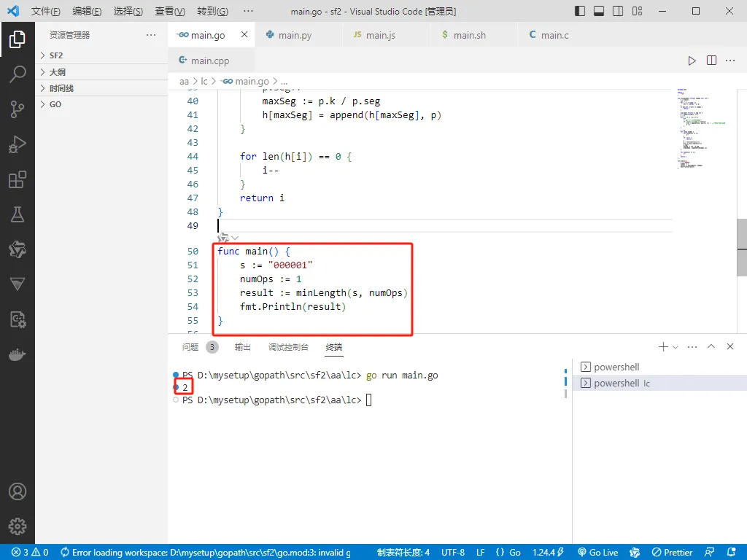This screenshot has height=560, width=747.
Task: Open the overflow menu ellipsis in menu bar
Action: [248, 11]
